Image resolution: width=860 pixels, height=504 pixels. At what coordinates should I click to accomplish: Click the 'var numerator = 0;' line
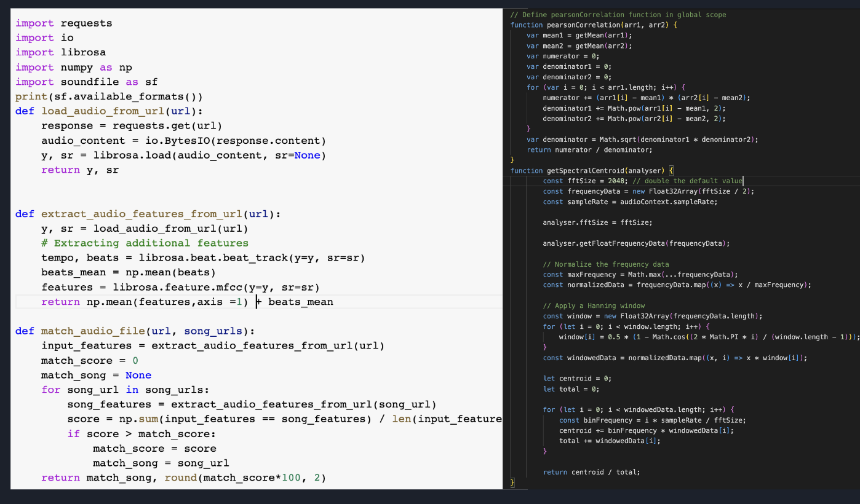tap(563, 57)
